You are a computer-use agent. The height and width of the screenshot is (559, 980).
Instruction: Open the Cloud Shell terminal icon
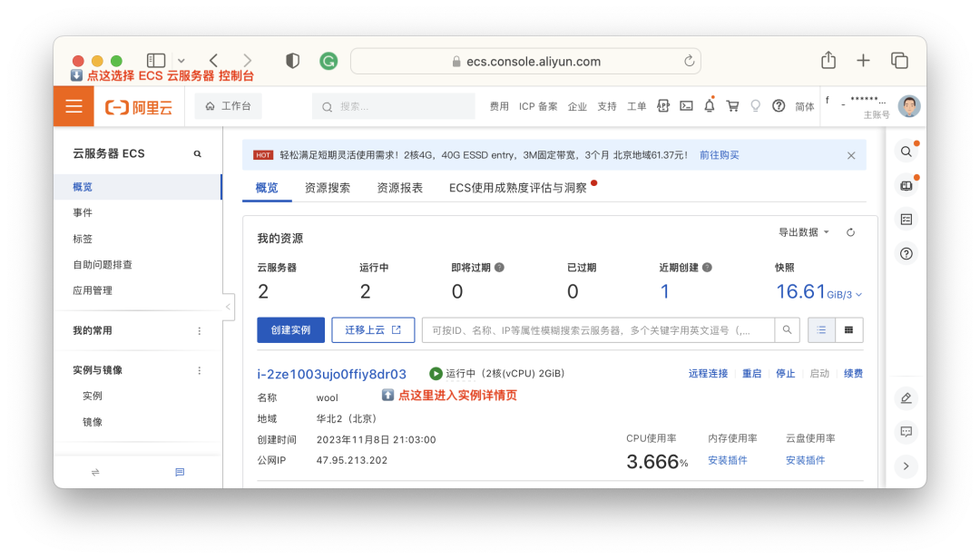pos(686,106)
